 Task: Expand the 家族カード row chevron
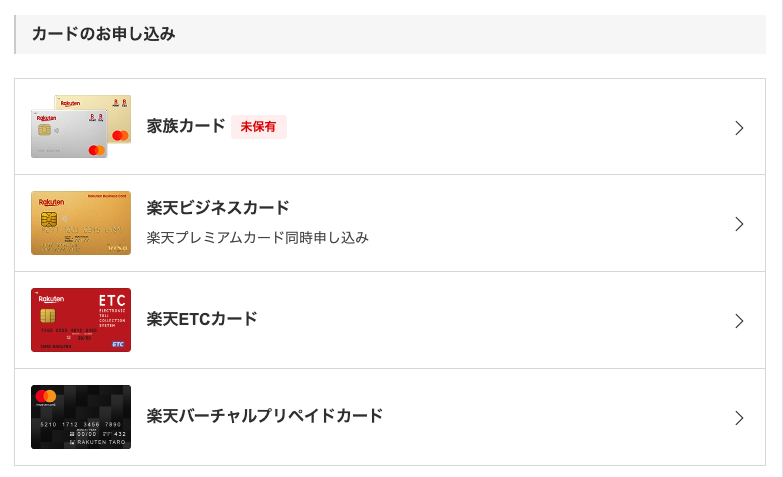pos(739,127)
